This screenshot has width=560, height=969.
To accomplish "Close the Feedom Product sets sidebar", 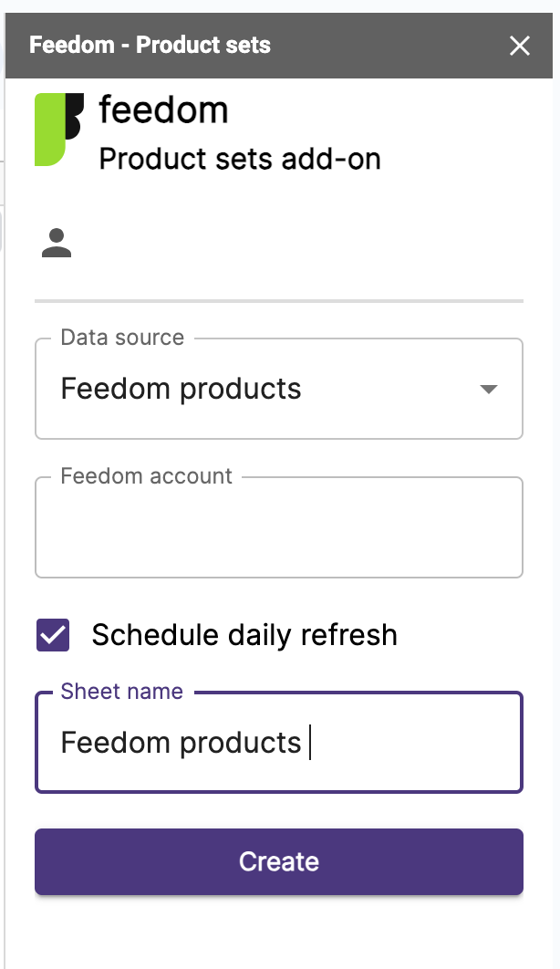I will coord(519,45).
